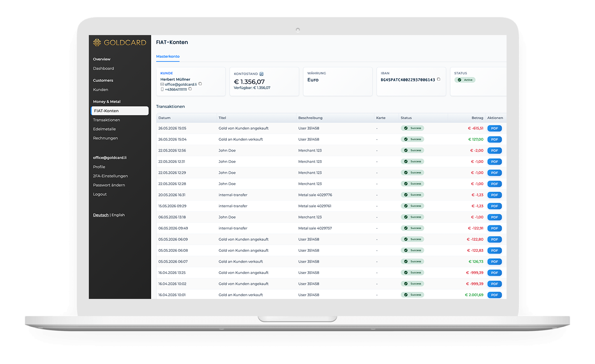Click the envelope icon beside the email

(162, 84)
